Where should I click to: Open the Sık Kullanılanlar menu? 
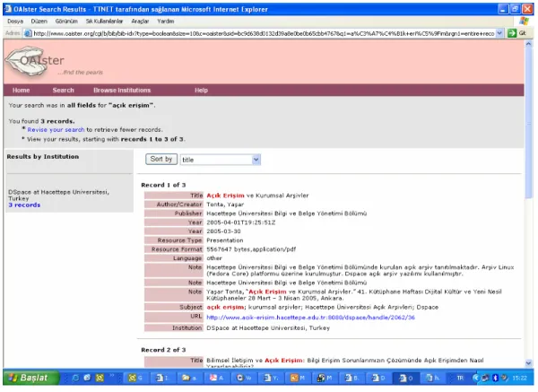[104, 22]
